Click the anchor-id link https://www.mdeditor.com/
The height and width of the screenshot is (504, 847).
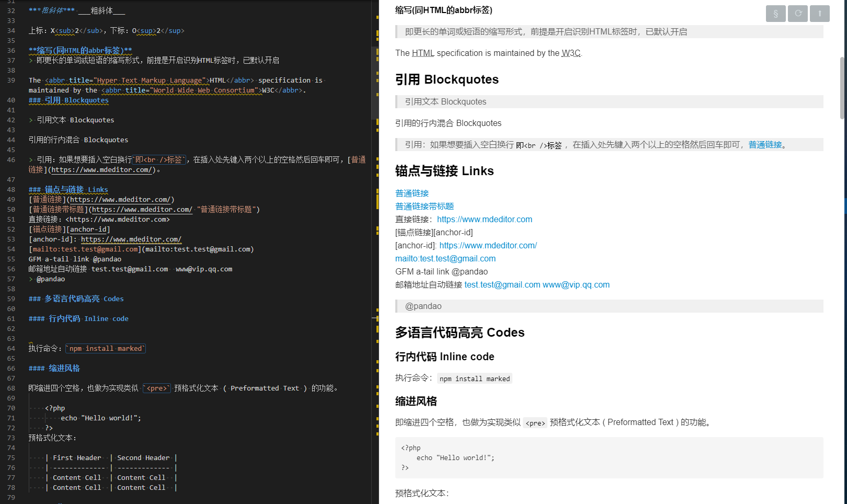click(488, 245)
